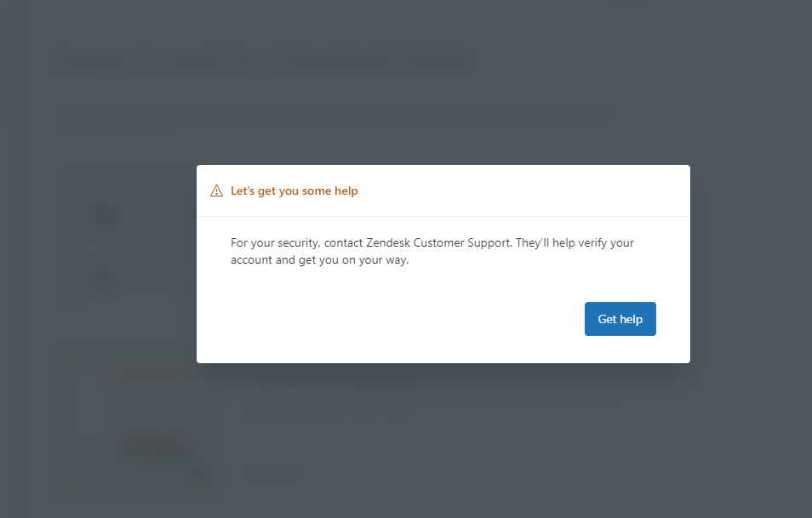This screenshot has width=812, height=518.
Task: Click the blurred subheading under the page title
Action: pos(145,119)
